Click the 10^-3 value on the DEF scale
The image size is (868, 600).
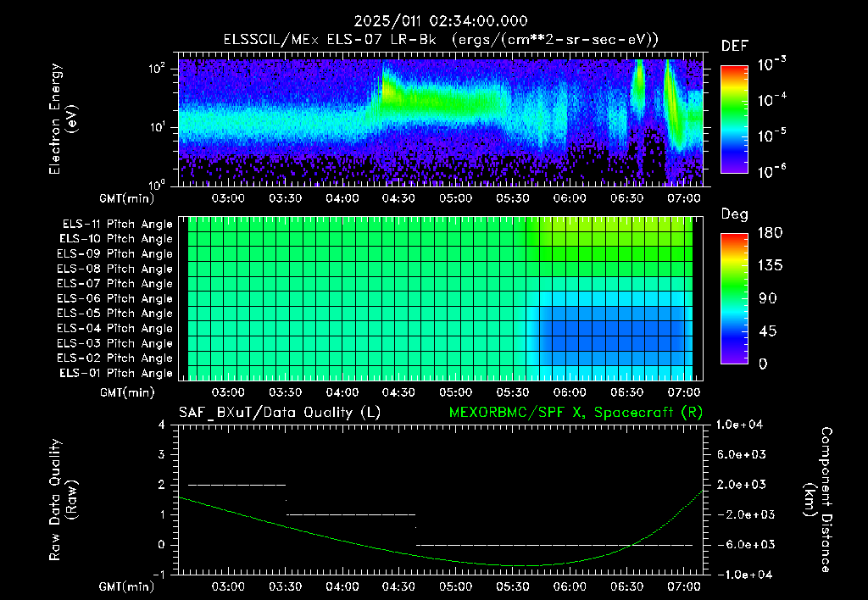pos(771,64)
